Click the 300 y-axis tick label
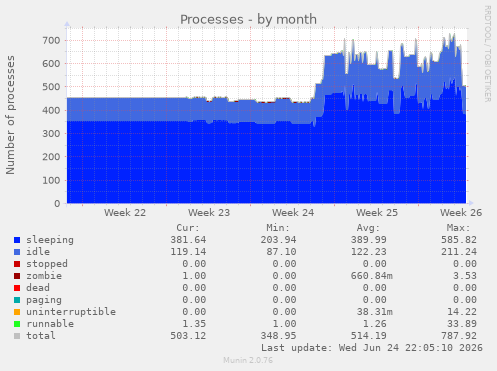This screenshot has width=497, height=371. [51, 134]
